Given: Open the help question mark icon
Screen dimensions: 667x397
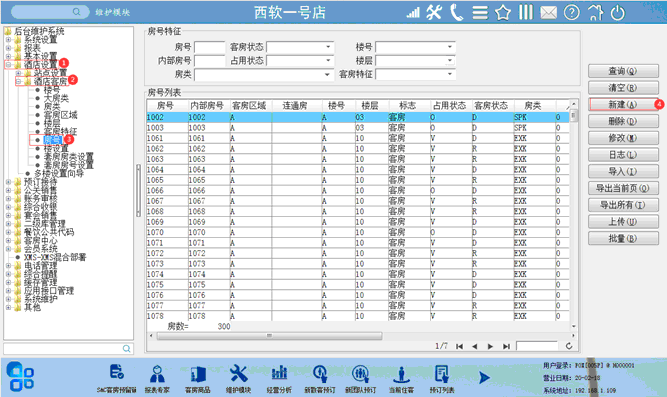Looking at the screenshot, I should click(x=571, y=12).
